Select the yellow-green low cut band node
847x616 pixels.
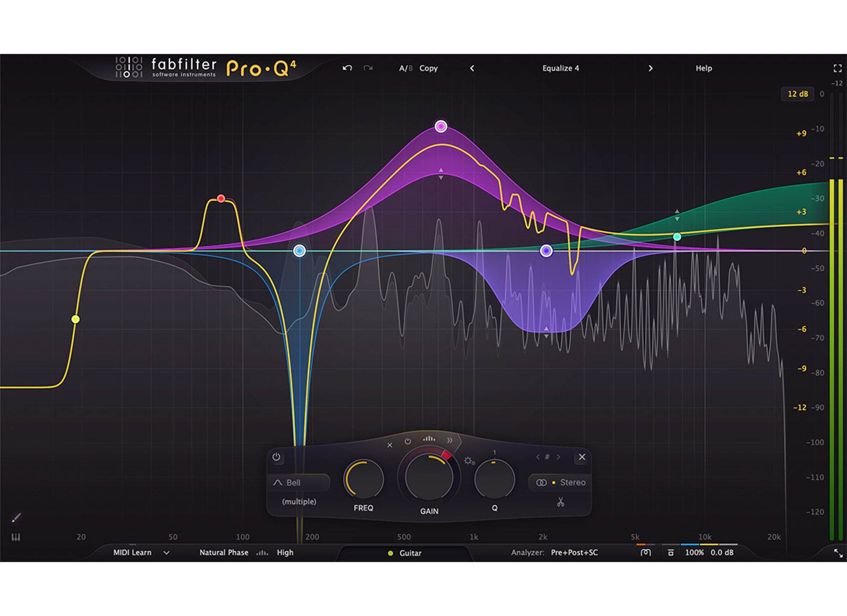[75, 319]
